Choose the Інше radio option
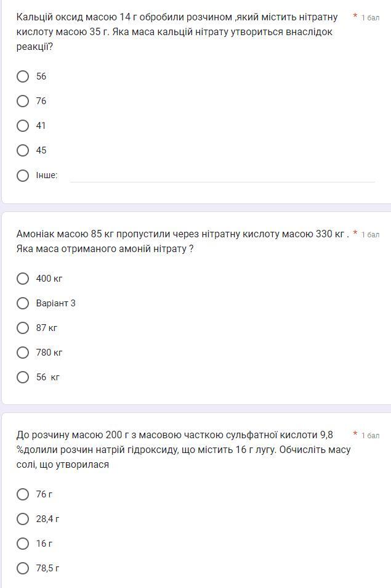The height and width of the screenshot is (588, 391). [23, 176]
